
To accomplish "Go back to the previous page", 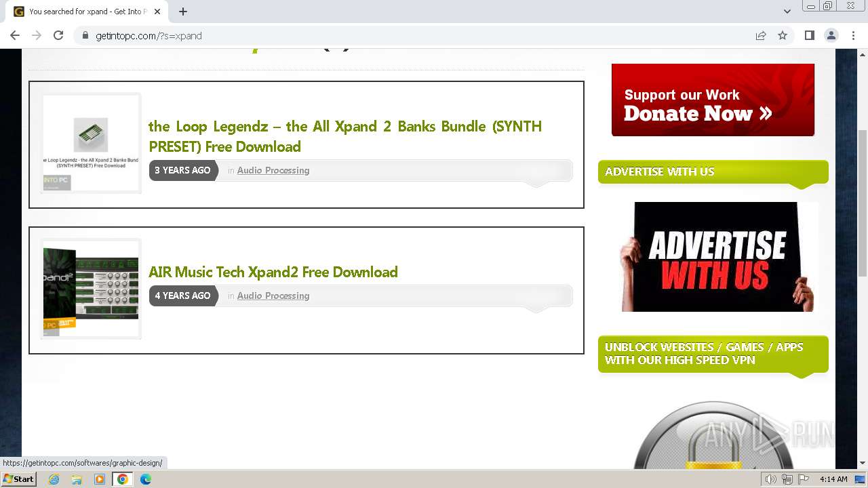I will click(x=15, y=36).
